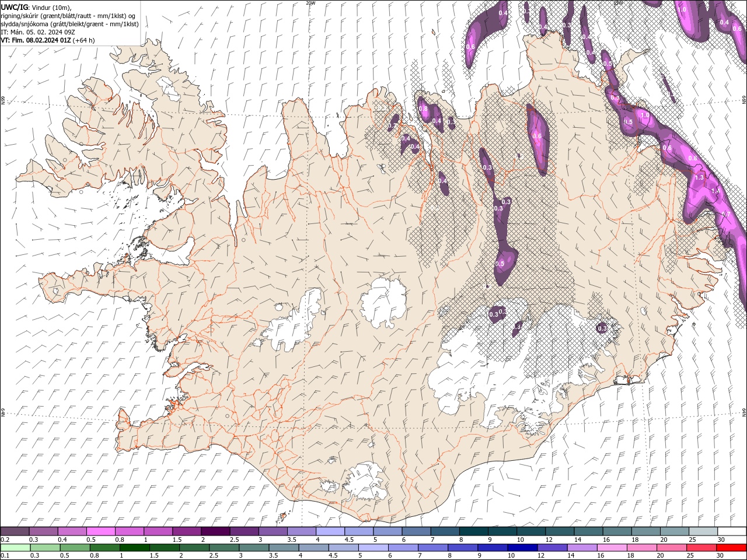Click the '20W' longitude label
Image resolution: width=747 pixels, height=560 pixels.
coord(310,3)
